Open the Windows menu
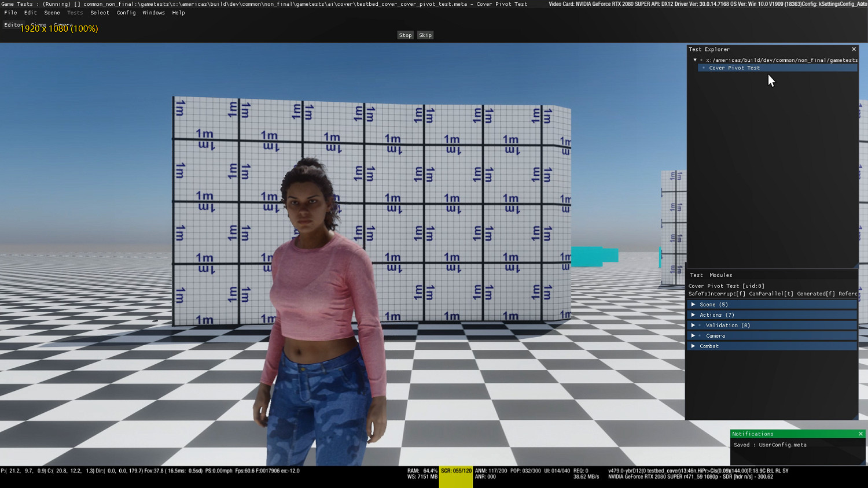Screen dimensions: 868x488 pyautogui.click(x=153, y=13)
